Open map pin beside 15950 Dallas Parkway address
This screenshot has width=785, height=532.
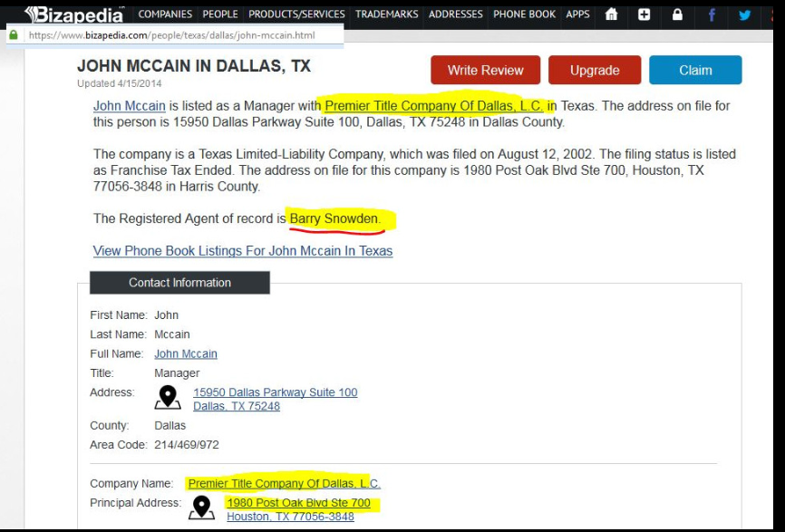click(x=168, y=397)
